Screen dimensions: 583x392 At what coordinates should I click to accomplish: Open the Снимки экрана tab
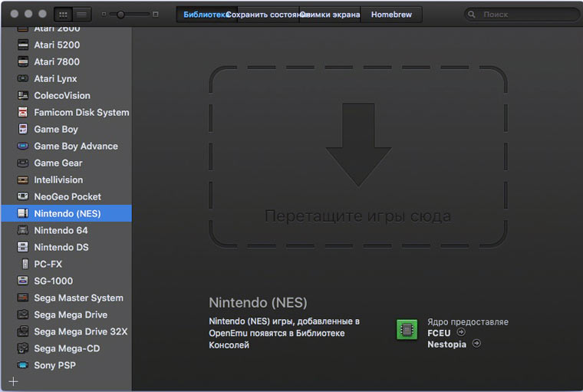point(330,15)
